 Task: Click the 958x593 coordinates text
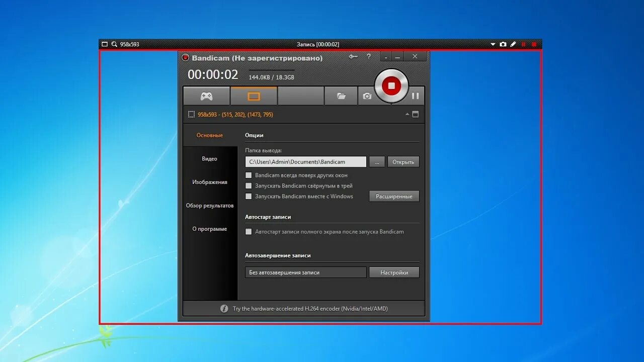[x=235, y=115]
